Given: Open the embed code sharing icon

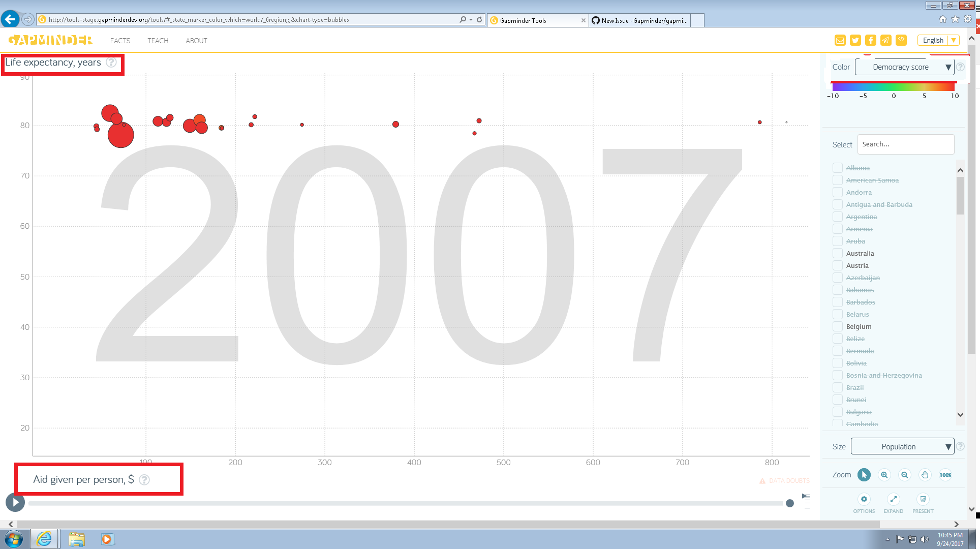Looking at the screenshot, I should (901, 40).
